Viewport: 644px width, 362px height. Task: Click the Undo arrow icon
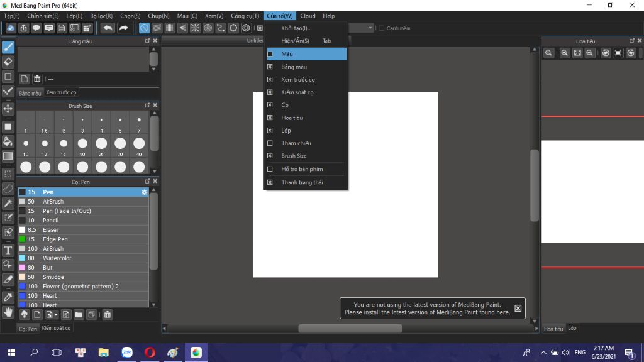pyautogui.click(x=108, y=28)
